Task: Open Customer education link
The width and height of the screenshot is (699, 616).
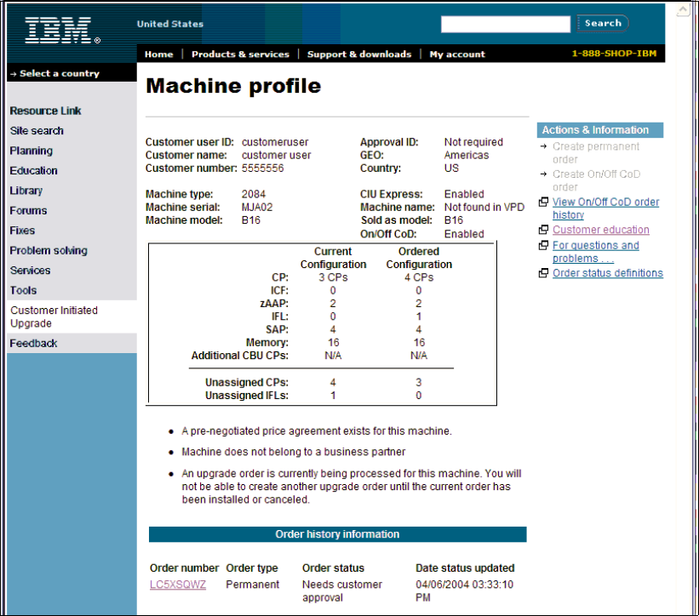Action: tap(601, 230)
